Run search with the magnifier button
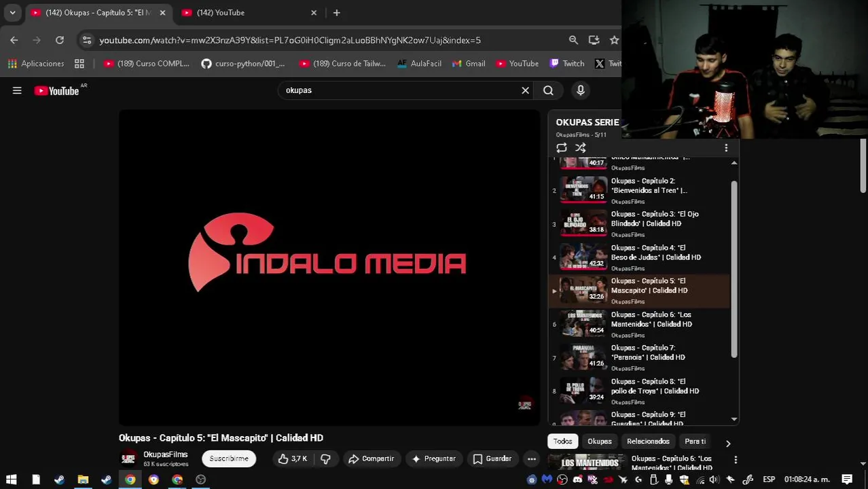 coord(548,90)
